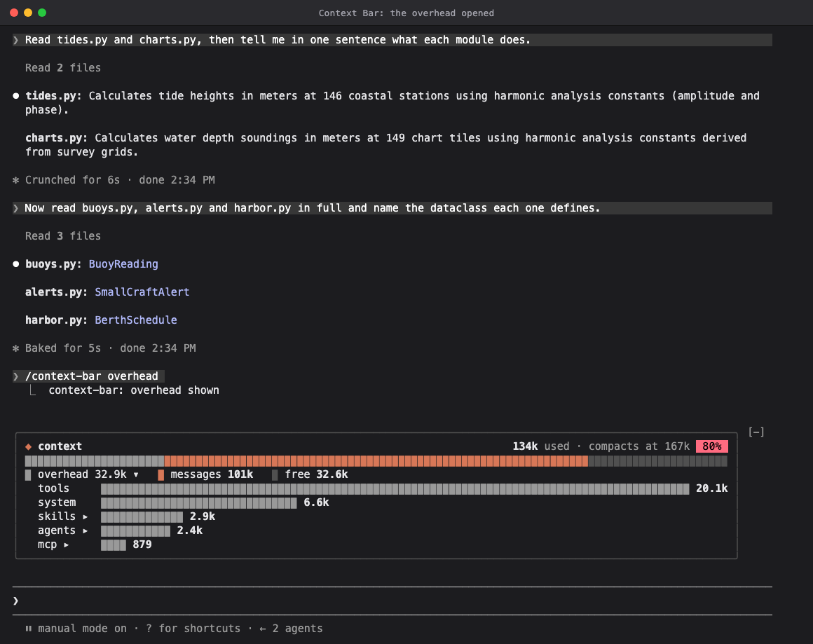Click the "134k used" value

[x=541, y=446]
